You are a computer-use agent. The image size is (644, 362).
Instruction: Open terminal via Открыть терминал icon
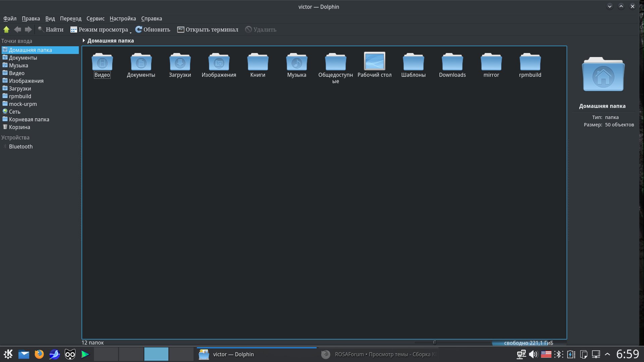[181, 29]
